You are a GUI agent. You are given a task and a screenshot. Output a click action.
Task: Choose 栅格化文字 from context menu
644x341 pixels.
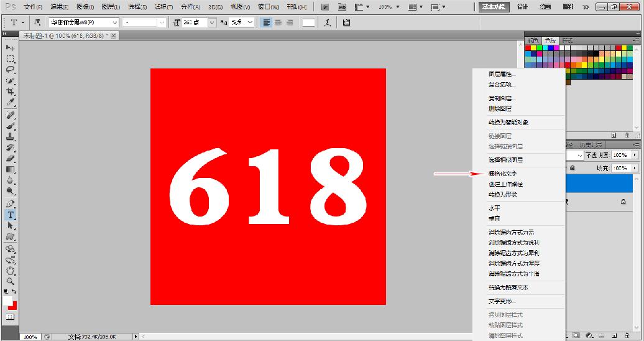click(502, 174)
